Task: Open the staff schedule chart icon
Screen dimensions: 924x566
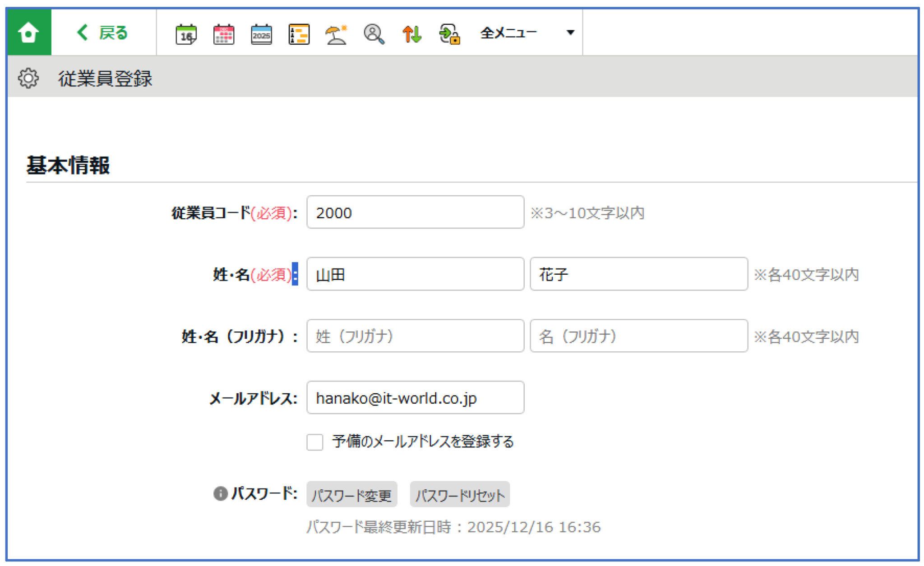Action: click(x=299, y=34)
